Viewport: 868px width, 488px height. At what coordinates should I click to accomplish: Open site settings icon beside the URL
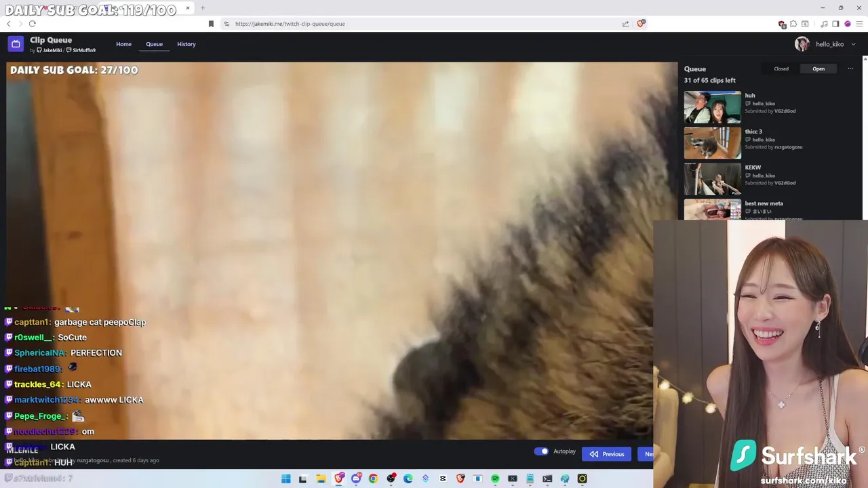pos(226,24)
